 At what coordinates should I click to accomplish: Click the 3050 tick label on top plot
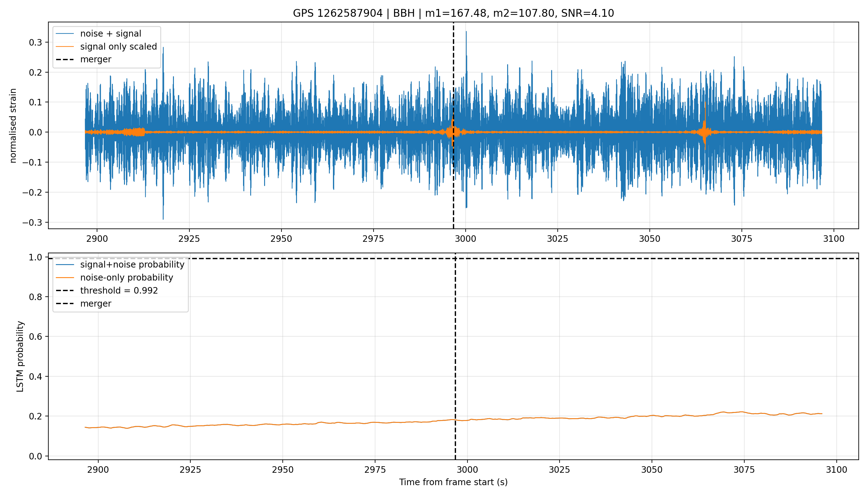click(x=650, y=239)
